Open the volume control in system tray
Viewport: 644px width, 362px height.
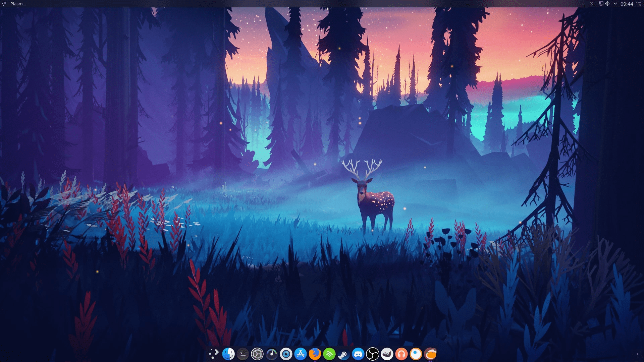tap(607, 4)
